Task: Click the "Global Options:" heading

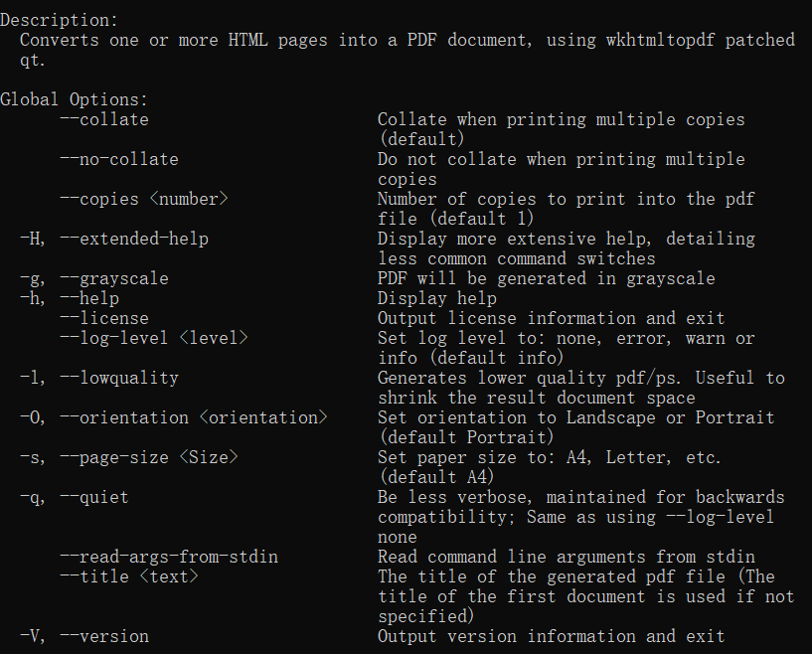Action: click(x=74, y=99)
